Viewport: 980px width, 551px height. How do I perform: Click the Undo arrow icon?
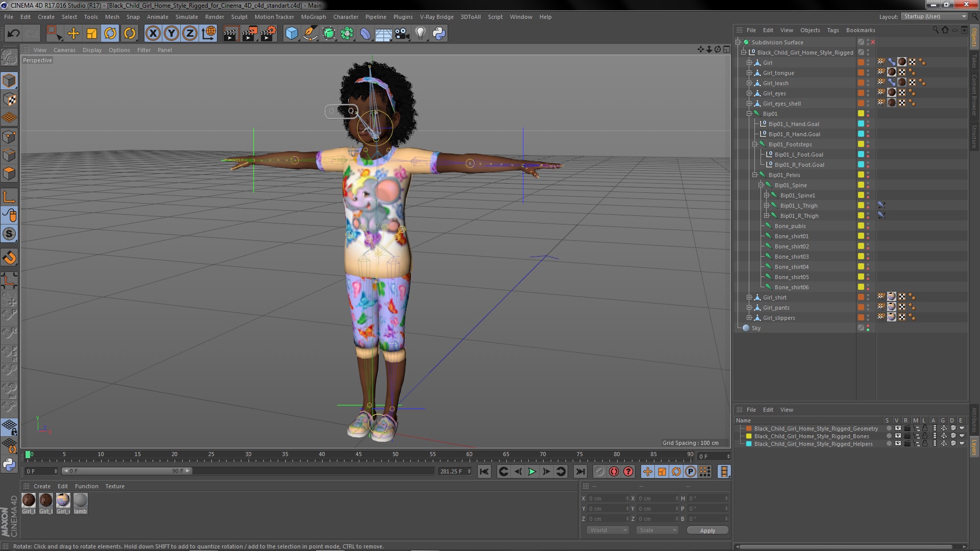[x=13, y=34]
